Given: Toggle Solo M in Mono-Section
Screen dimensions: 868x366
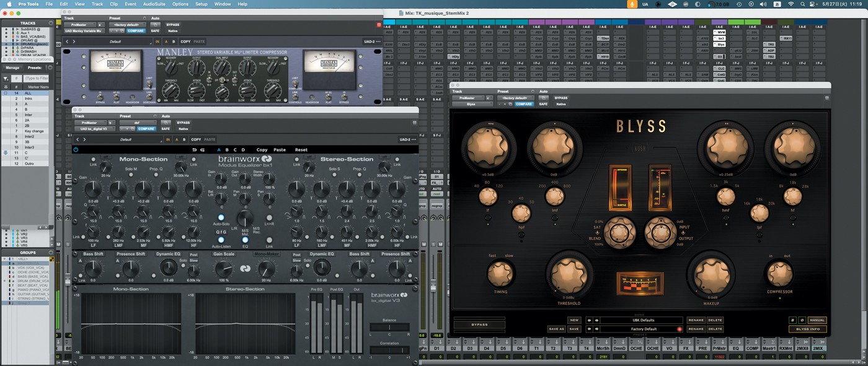Looking at the screenshot, I should 131,176.
